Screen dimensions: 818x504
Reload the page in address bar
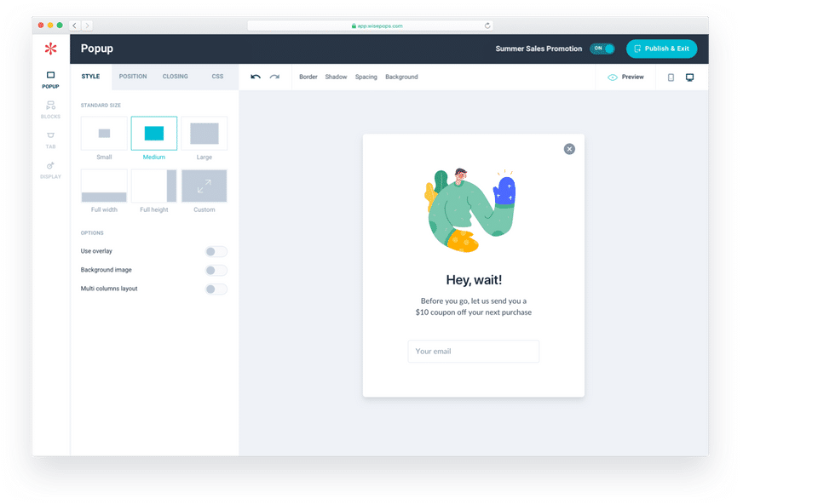click(x=487, y=26)
